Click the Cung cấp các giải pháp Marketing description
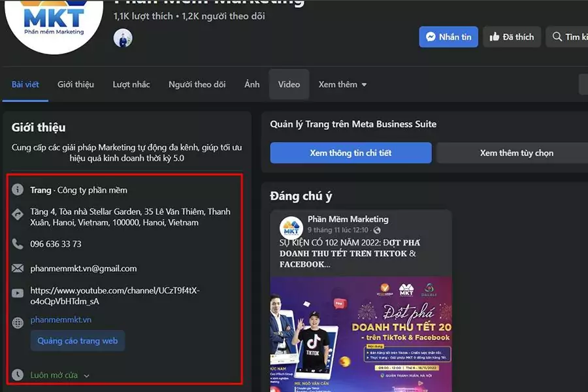Screen dimensions: 588x392 [x=127, y=153]
